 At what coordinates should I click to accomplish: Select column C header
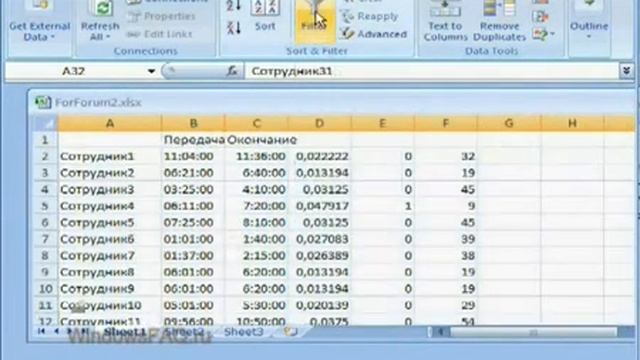tap(256, 123)
